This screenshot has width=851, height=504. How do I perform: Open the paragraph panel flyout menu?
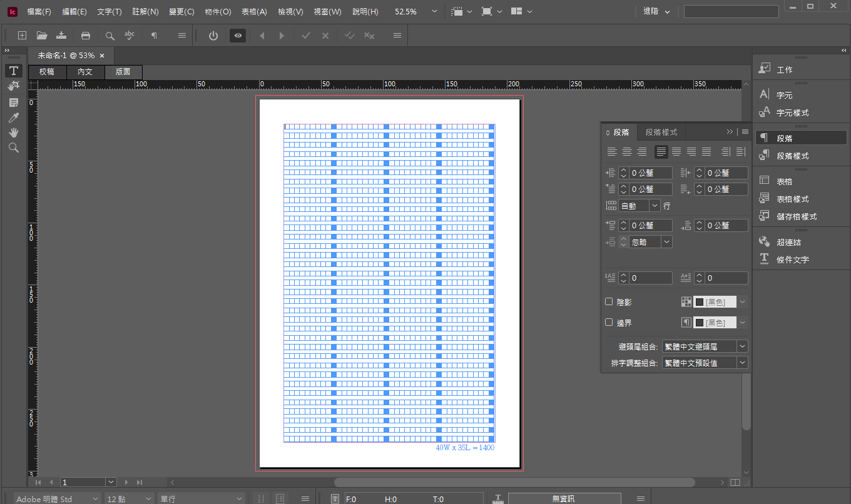(745, 132)
